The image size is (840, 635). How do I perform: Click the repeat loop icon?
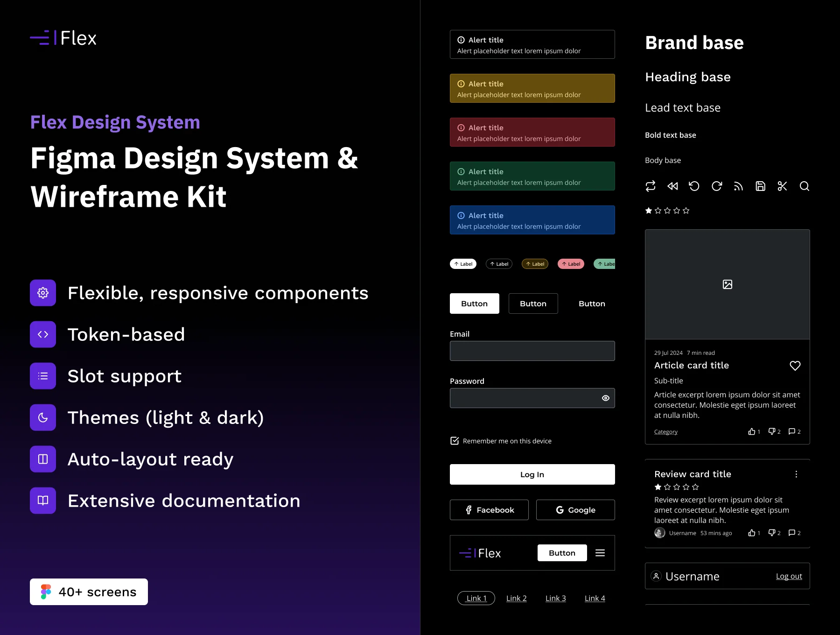[650, 186]
